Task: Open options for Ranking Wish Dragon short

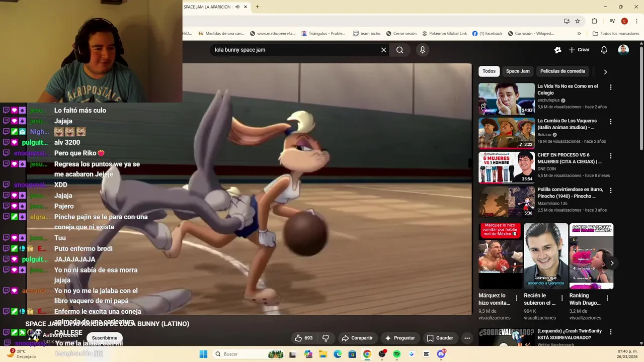Action: 607,298
